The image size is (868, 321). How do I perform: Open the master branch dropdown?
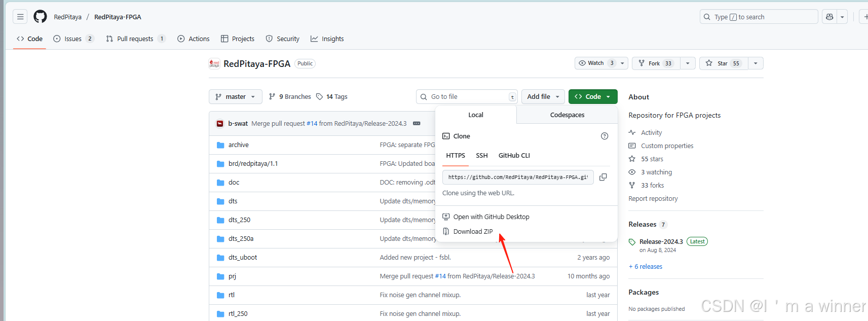[x=235, y=96]
